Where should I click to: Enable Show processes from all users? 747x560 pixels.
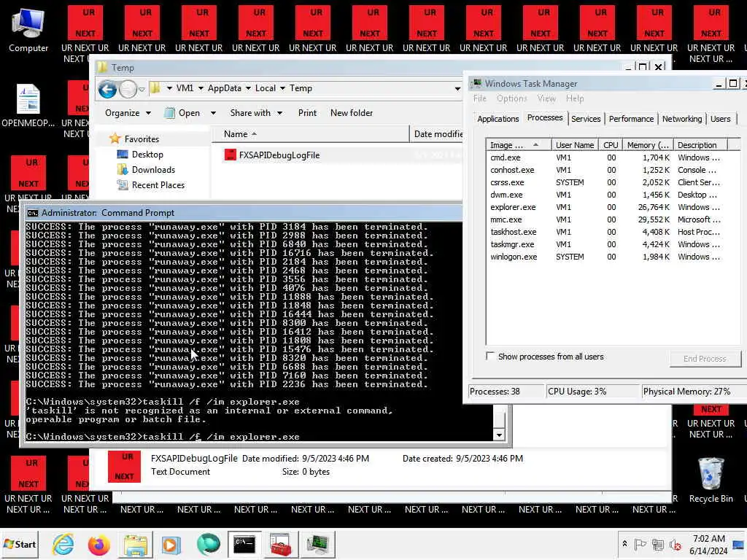tap(489, 356)
